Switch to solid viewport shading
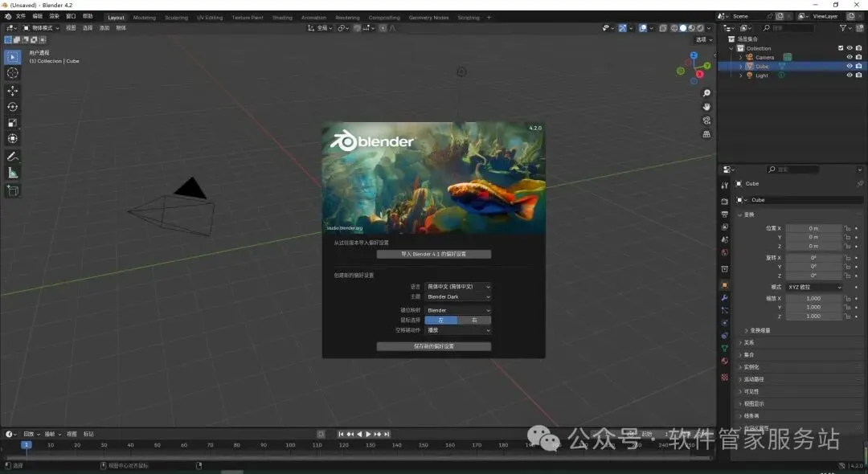The height and width of the screenshot is (474, 868). 683,27
